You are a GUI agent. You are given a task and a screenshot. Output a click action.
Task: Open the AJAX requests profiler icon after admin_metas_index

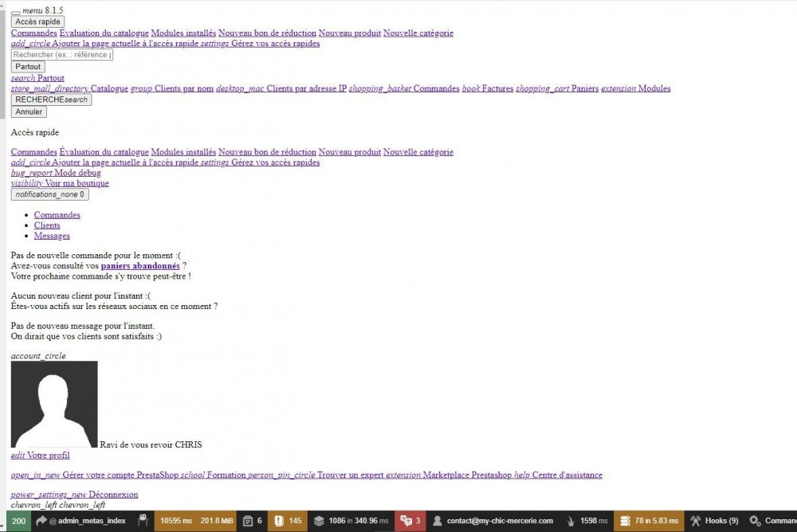click(x=143, y=521)
